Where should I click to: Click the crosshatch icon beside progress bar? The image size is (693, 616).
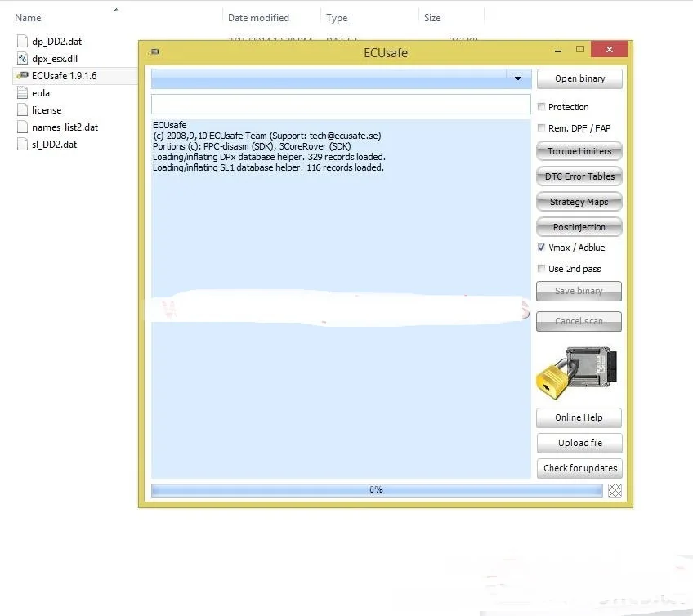point(615,490)
